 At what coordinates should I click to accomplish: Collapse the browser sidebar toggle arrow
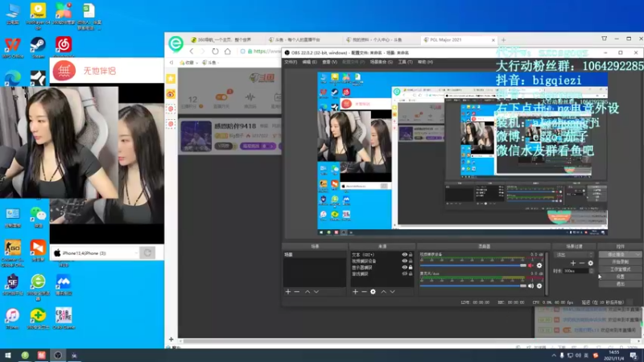(171, 63)
